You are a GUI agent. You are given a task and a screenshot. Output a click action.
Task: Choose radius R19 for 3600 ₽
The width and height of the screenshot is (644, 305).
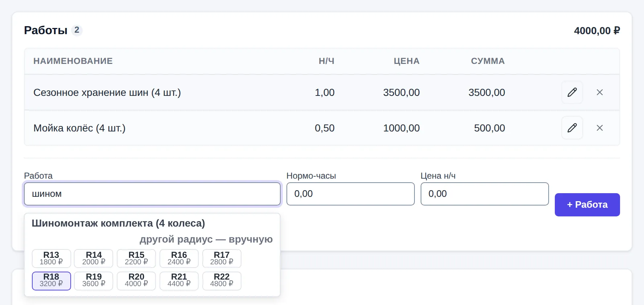94,281
